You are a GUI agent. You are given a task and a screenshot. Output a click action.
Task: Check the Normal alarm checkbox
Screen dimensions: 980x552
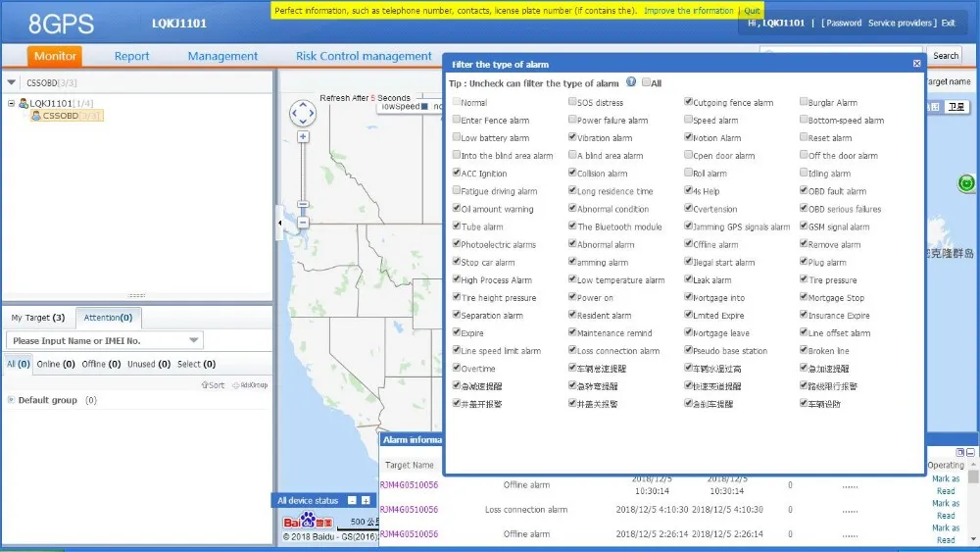click(x=457, y=101)
